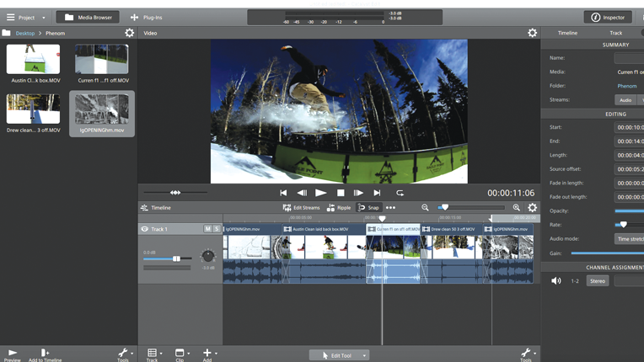The image size is (644, 362).
Task: Open timeline settings gear
Action: 532,208
